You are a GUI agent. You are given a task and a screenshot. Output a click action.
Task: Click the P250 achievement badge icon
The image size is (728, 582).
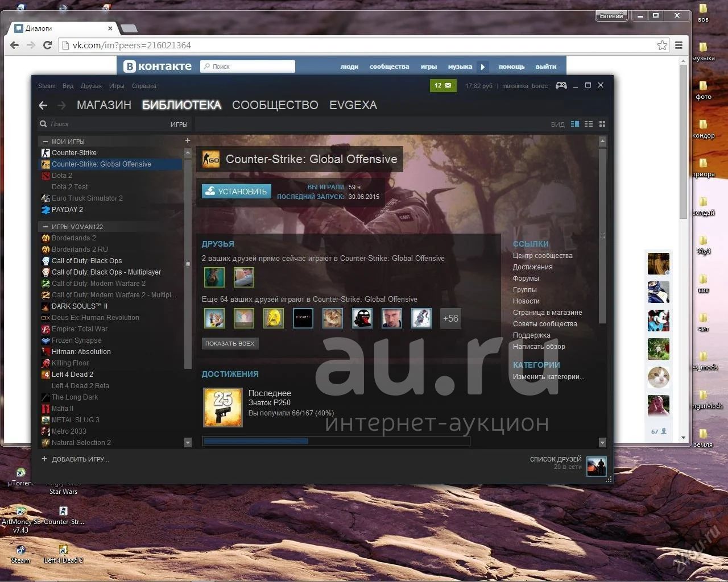[223, 407]
